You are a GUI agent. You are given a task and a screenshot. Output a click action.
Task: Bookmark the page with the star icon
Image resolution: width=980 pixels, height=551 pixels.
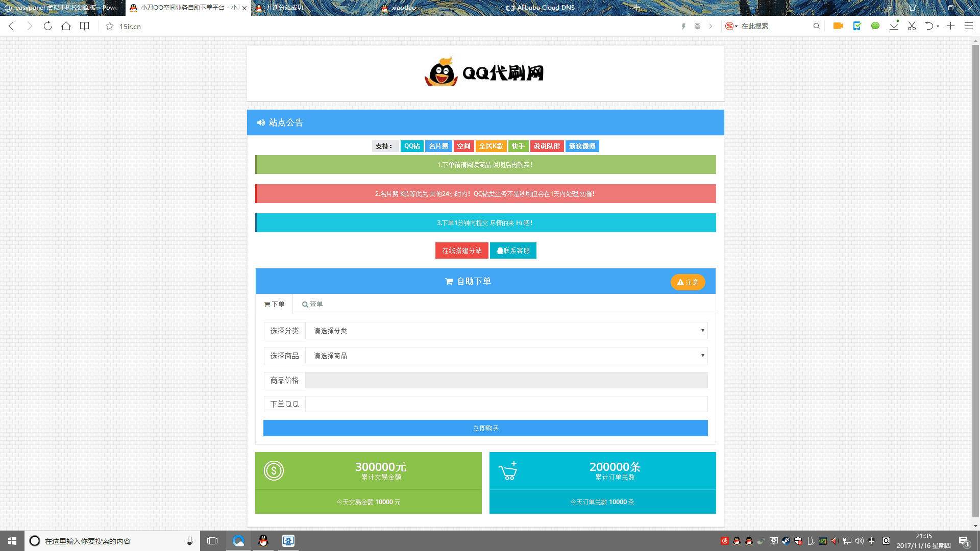(110, 26)
